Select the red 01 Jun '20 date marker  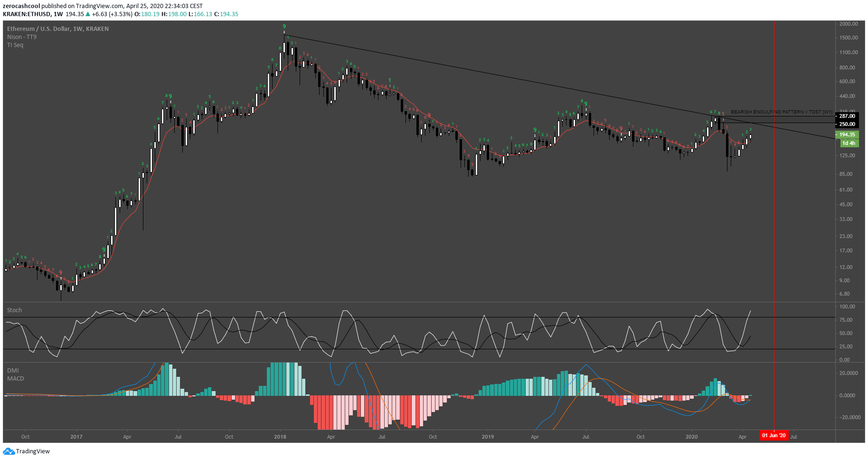(x=774, y=435)
